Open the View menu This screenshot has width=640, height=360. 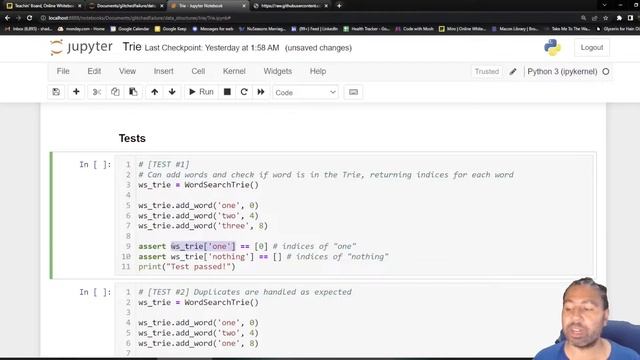127,71
